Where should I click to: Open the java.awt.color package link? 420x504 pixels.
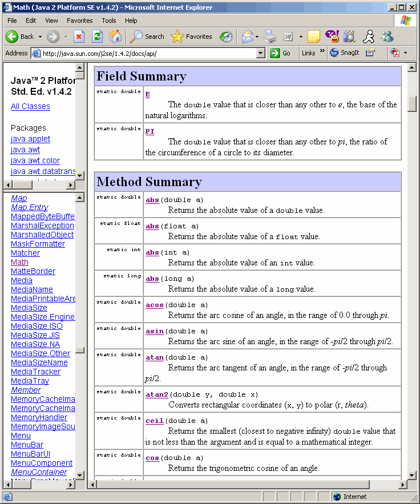[35, 160]
